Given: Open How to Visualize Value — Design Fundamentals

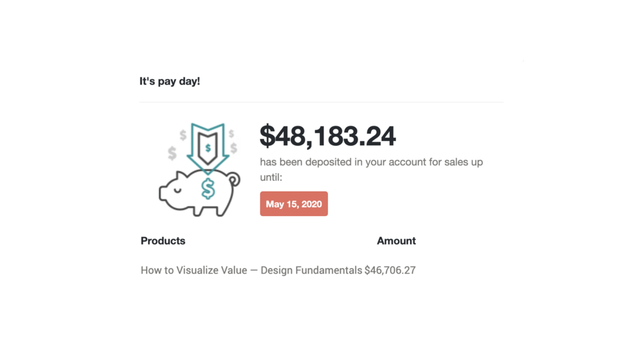Looking at the screenshot, I should [251, 270].
